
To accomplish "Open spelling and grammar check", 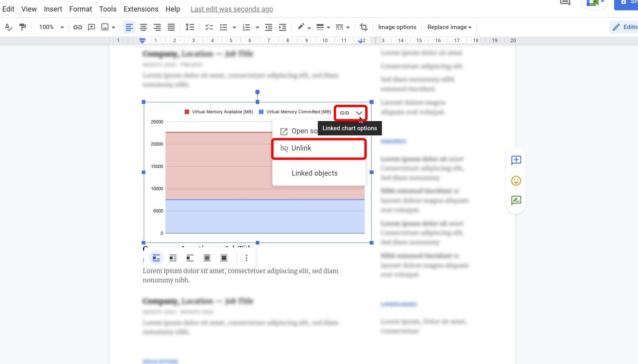I will (9, 27).
